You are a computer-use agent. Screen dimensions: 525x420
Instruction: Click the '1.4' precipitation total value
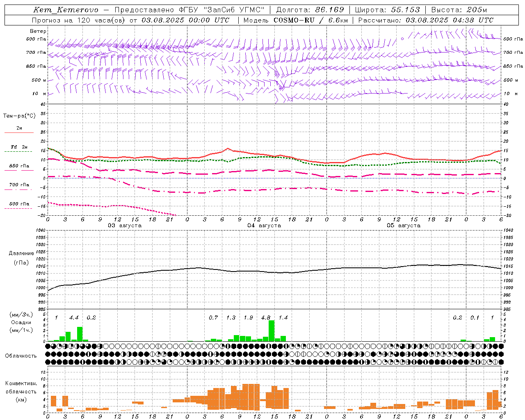point(283,317)
